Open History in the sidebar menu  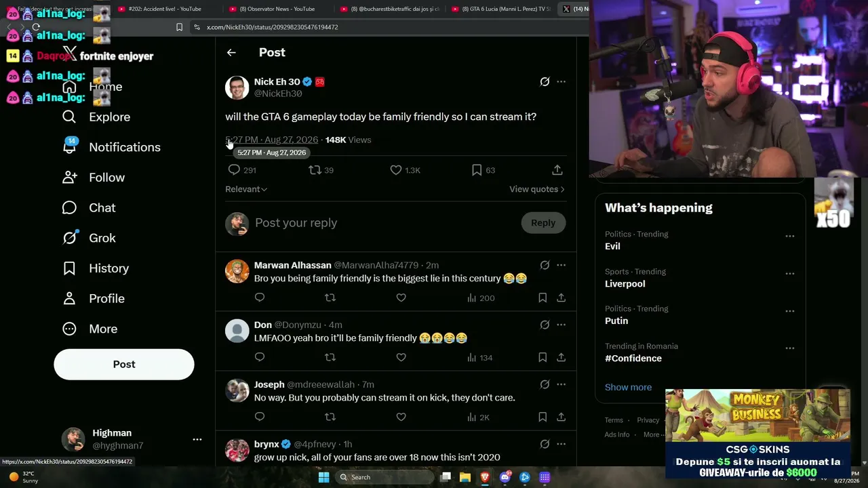pos(96,268)
